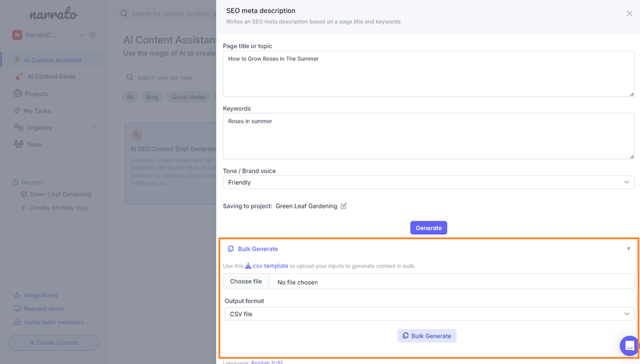640x364 pixels.
Task: Download the csv template link
Action: click(270, 265)
